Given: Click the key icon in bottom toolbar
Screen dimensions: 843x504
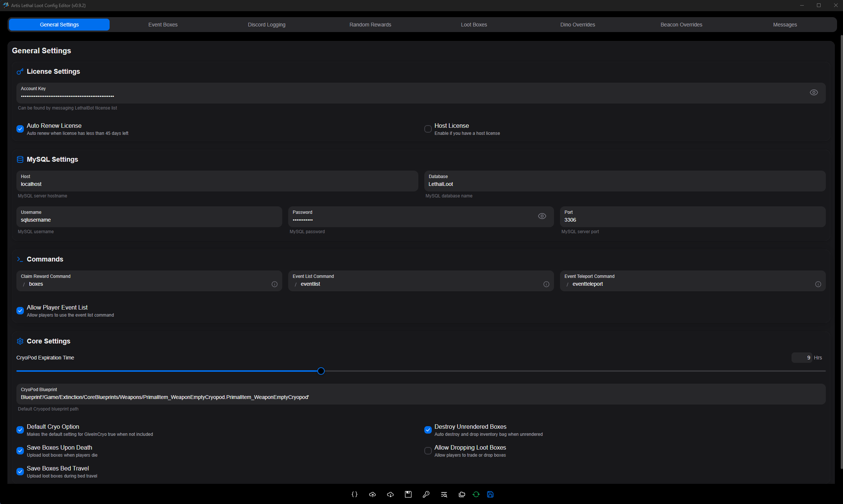Looking at the screenshot, I should click(426, 494).
